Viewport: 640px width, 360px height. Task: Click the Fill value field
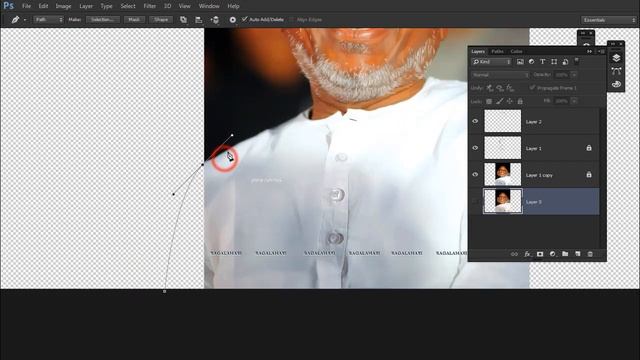(562, 101)
